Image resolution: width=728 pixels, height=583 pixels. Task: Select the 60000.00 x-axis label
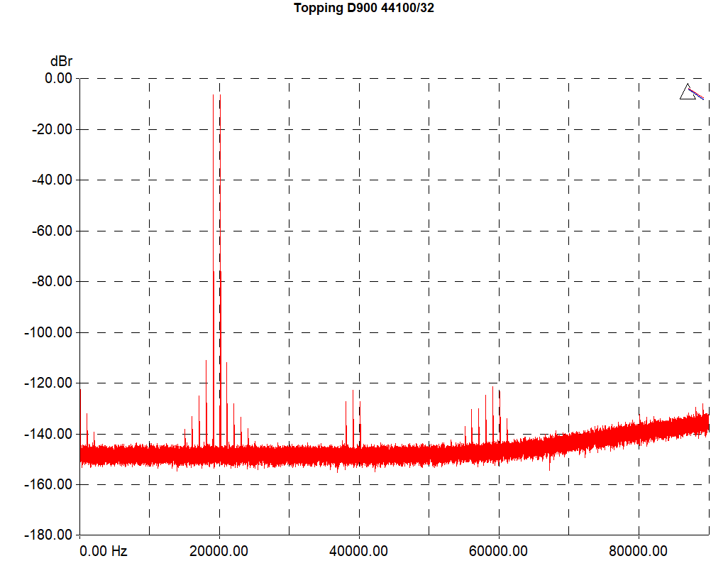pos(498,551)
